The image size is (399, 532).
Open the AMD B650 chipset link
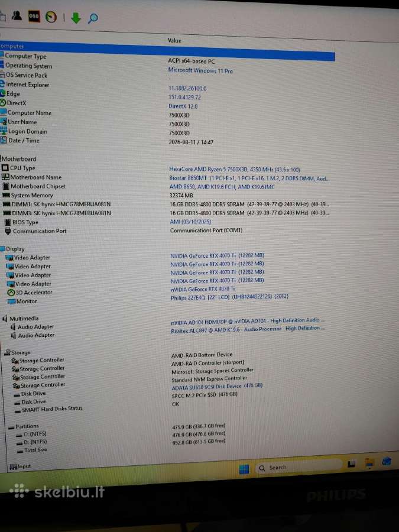[x=222, y=187]
